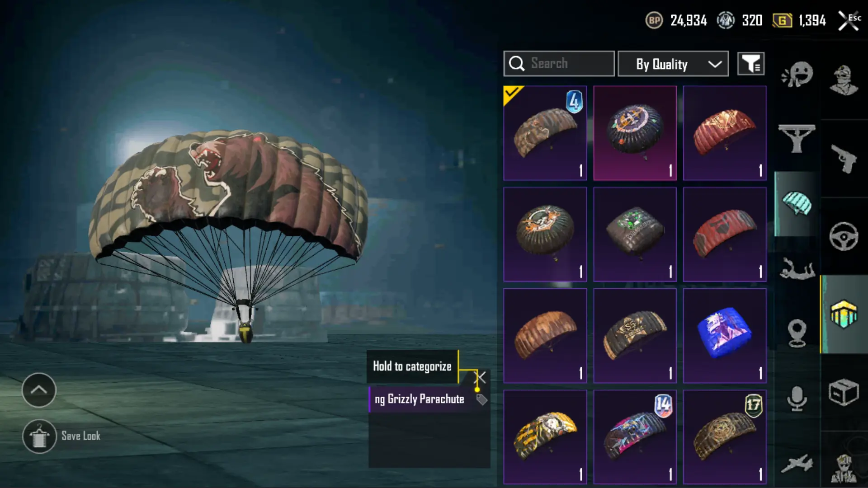Screen dimensions: 868x488
Task: Open the location marker category icon
Action: click(797, 333)
